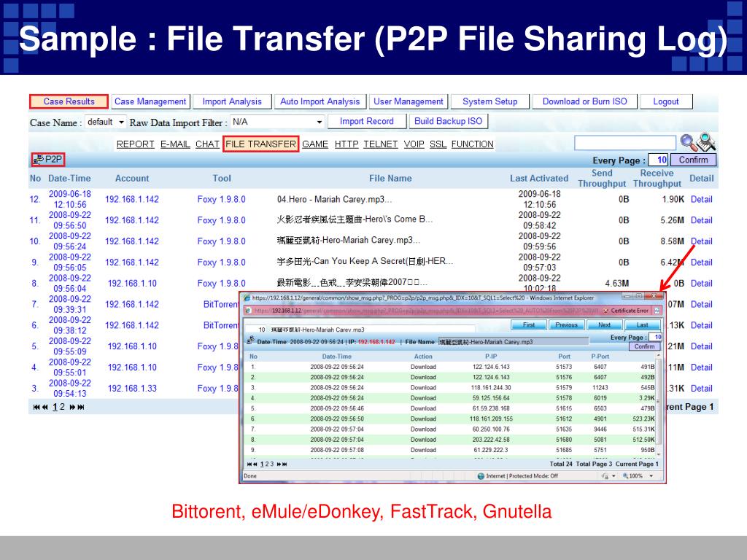Select the FUNCTION category link
Image resolution: width=747 pixels, height=560 pixels.
472,144
